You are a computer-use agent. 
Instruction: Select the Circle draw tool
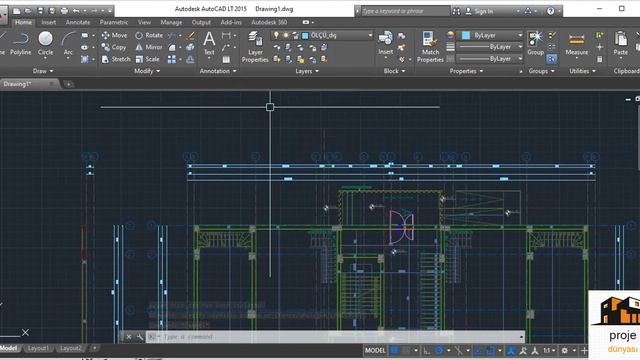pyautogui.click(x=45, y=44)
